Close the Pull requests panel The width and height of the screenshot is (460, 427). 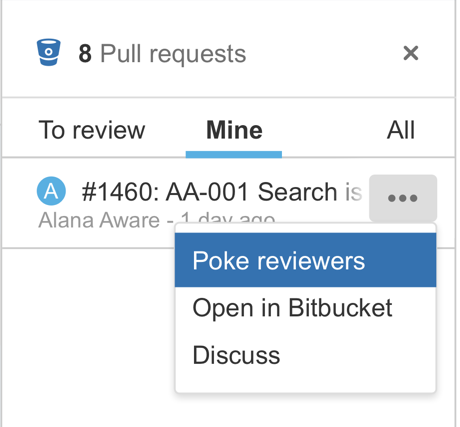411,53
